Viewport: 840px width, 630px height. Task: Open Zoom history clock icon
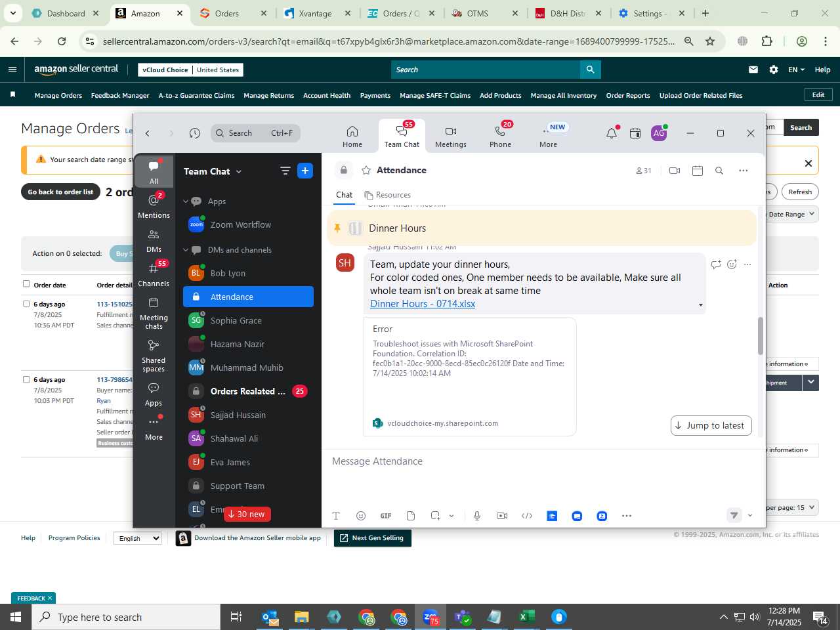pos(195,133)
